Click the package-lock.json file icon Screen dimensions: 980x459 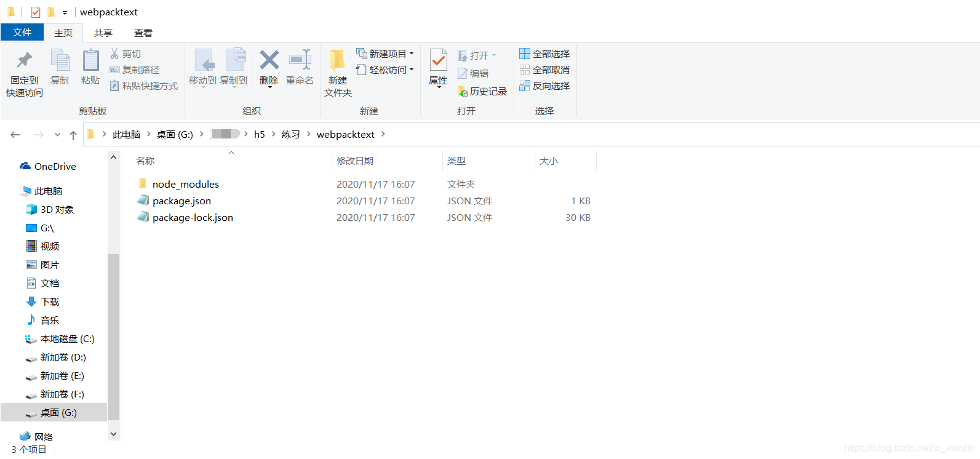pyautogui.click(x=143, y=217)
